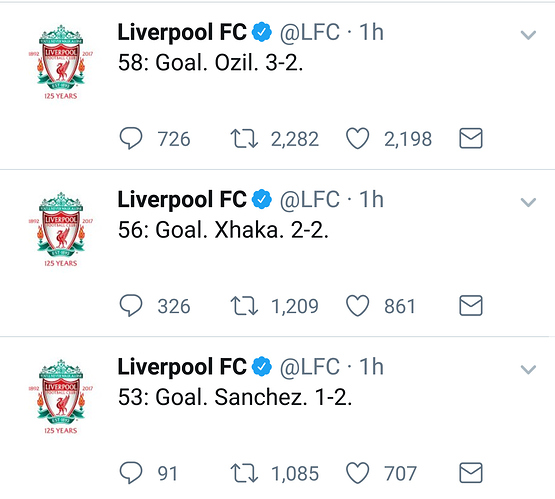Open the 1h timestamp on Ozil tweet

(x=371, y=32)
